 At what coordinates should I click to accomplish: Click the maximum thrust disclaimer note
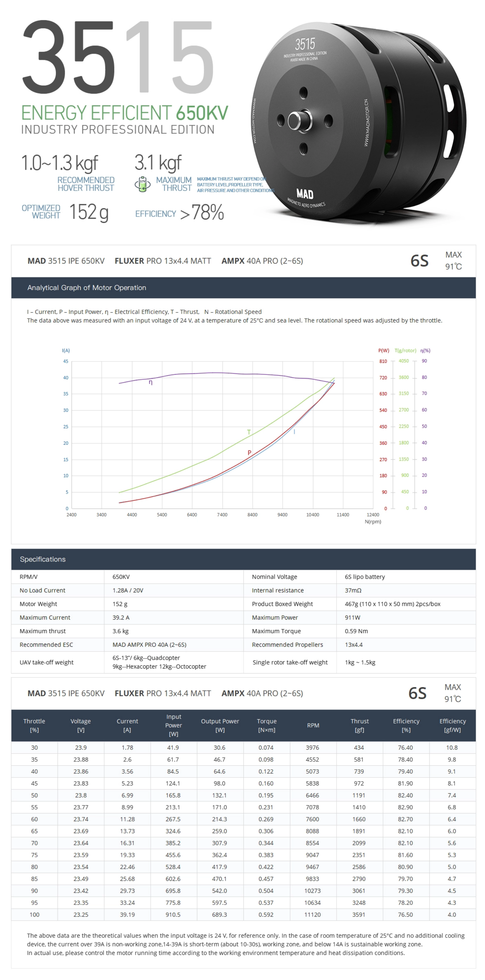235,184
